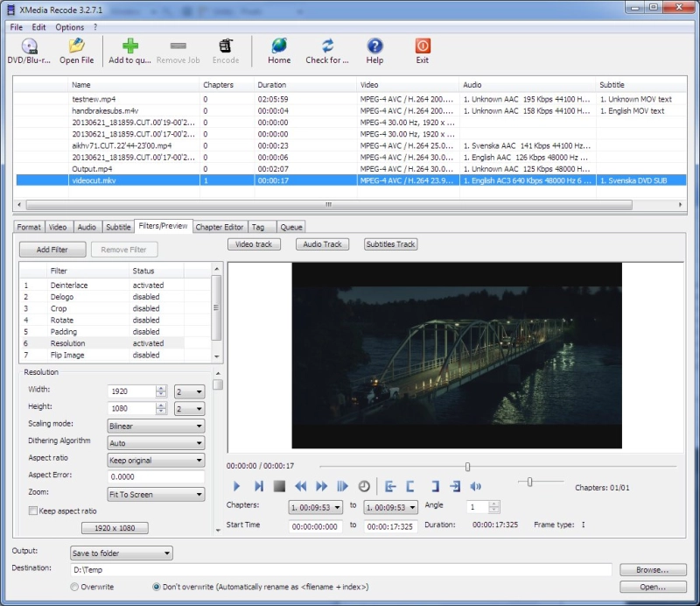Click the go-to-end-marker icon
The height and width of the screenshot is (606, 700).
[x=455, y=486]
